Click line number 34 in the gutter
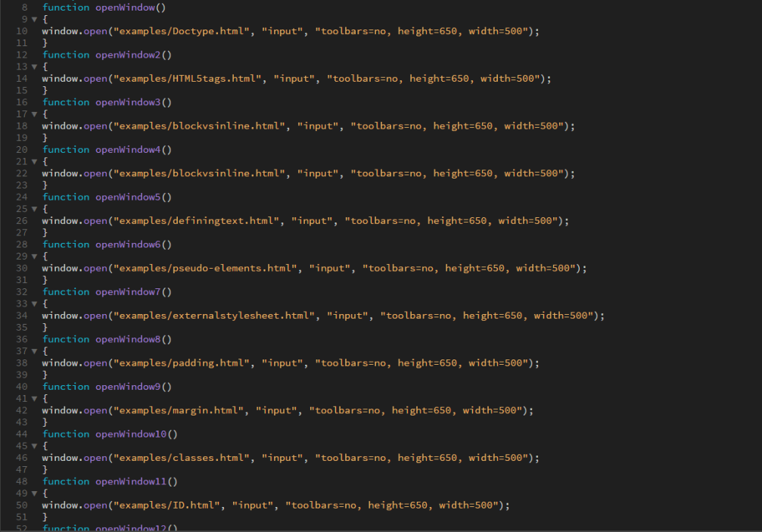This screenshot has width=762, height=532. [21, 316]
